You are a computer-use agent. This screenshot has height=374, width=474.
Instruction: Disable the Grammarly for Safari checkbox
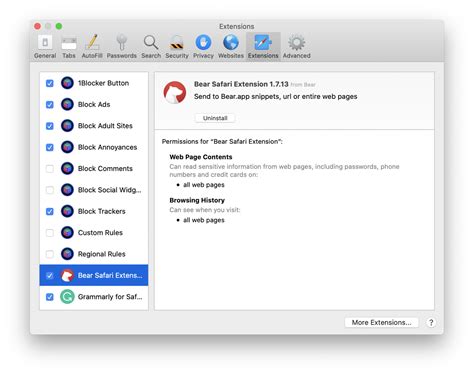pos(50,297)
